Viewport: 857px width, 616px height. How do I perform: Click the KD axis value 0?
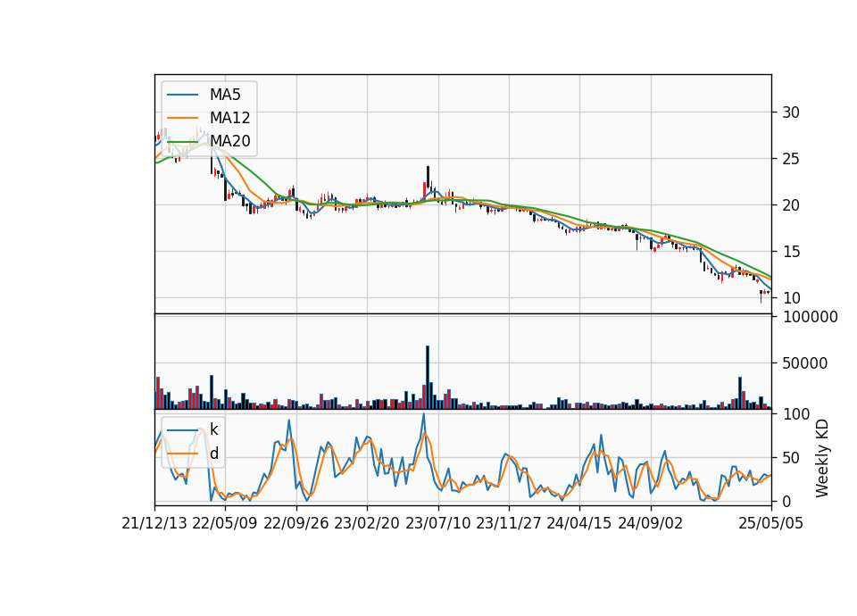click(x=786, y=502)
